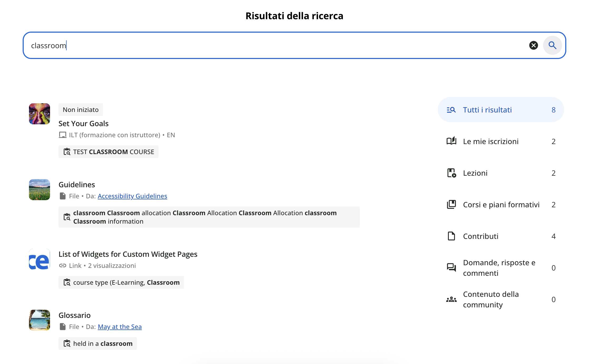Open the Accessibility Guidelines link
590x364 pixels.
132,196
